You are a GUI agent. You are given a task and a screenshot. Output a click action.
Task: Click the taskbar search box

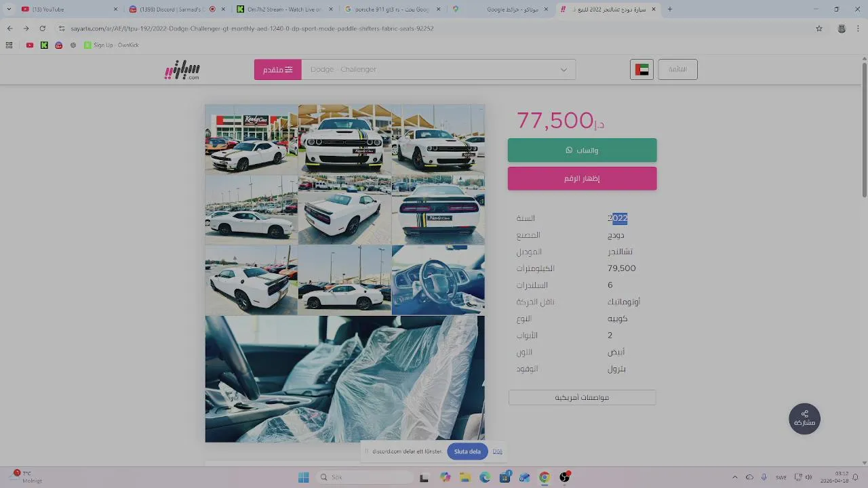click(x=363, y=477)
